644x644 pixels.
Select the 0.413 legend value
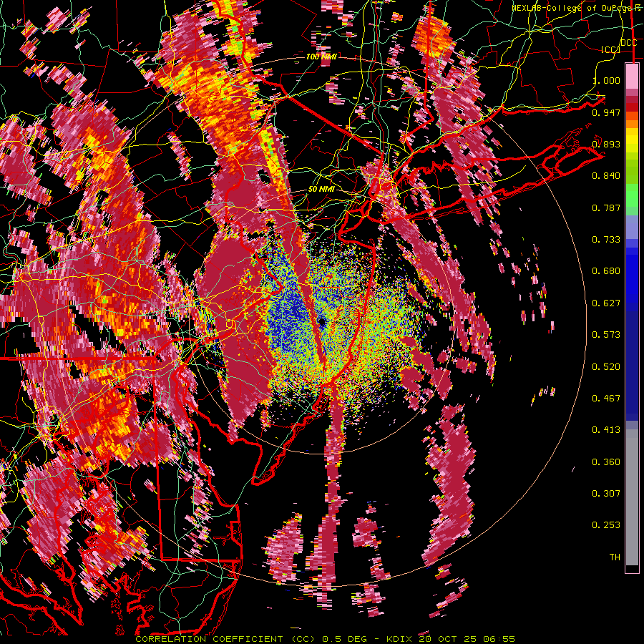(606, 430)
